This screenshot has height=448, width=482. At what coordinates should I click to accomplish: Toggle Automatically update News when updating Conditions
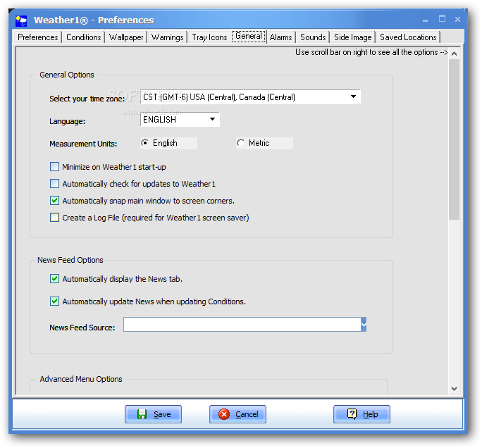click(x=54, y=301)
